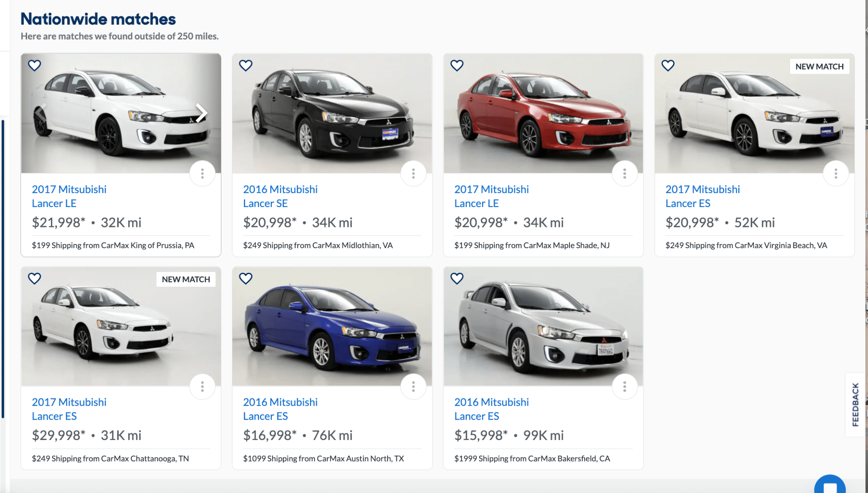Open the red 2017 Mitsubishi Lancer LE link
The width and height of the screenshot is (868, 493).
tap(491, 196)
